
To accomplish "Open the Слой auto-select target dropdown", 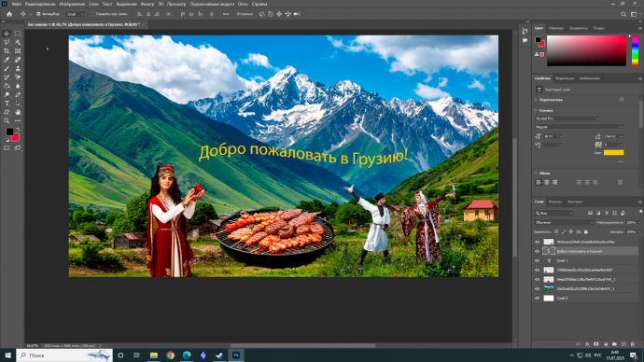I will pyautogui.click(x=76, y=14).
